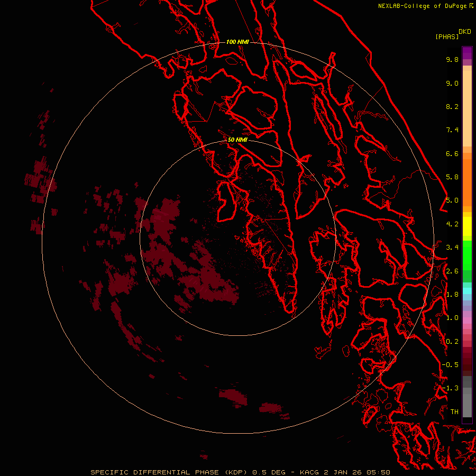The width and height of the screenshot is (476, 476).
Task: Click the 7.4 color scale label
Action: click(452, 130)
